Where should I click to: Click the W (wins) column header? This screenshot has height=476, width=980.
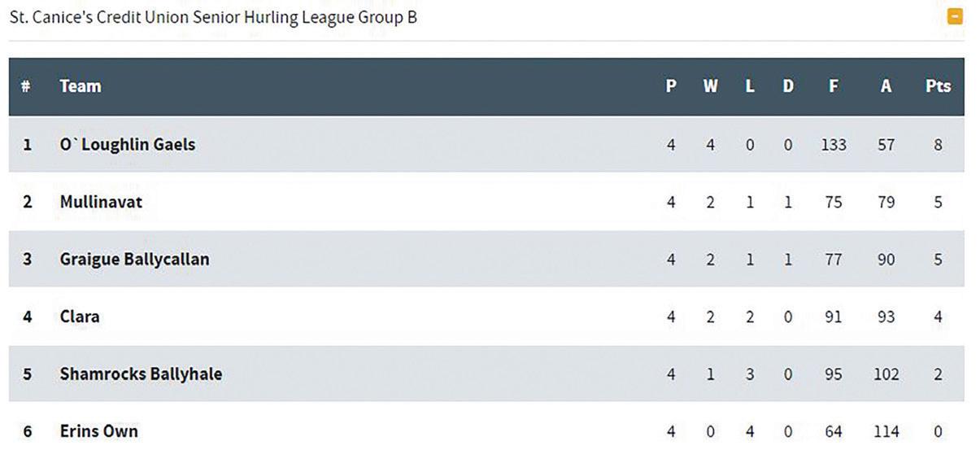click(x=710, y=86)
